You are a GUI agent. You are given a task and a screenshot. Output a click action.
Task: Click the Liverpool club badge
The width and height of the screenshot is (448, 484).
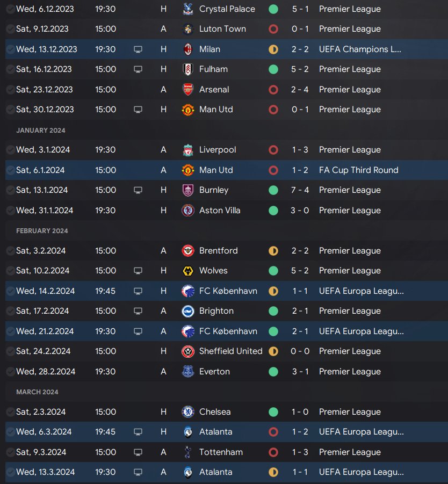(188, 150)
